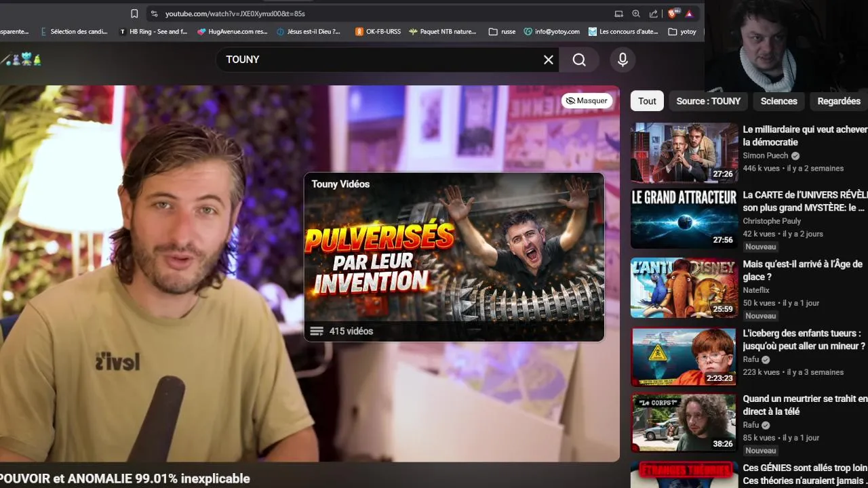Click the share icon in address bar
This screenshot has height=488, width=868.
pyautogui.click(x=654, y=14)
